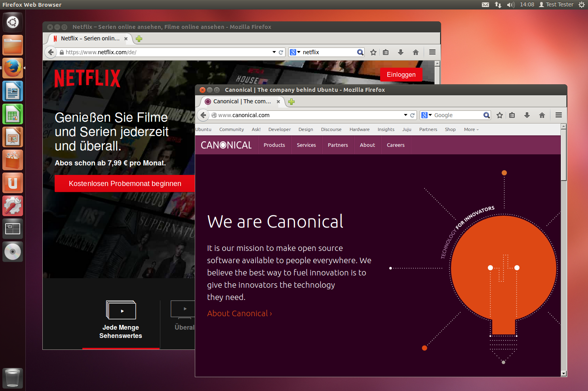Click the back arrow in the Netflix window
The image size is (588, 391).
[x=51, y=52]
